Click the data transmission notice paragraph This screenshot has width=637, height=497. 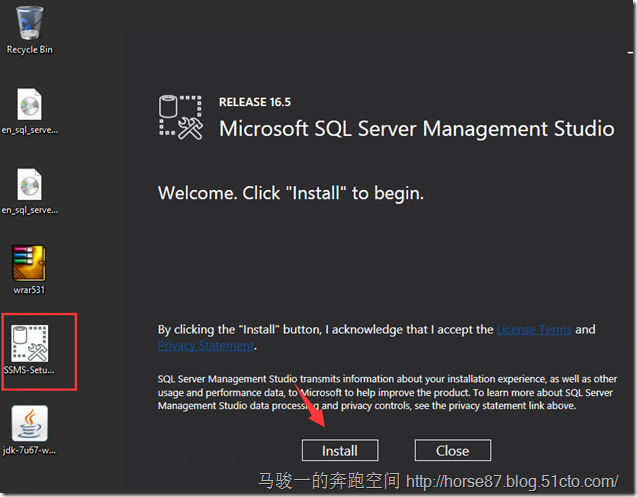coord(387,392)
